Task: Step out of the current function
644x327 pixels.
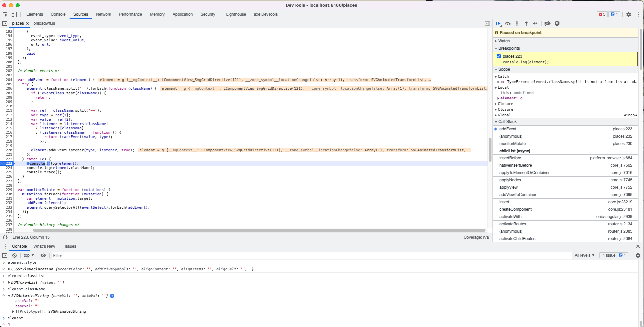Action: tap(526, 23)
